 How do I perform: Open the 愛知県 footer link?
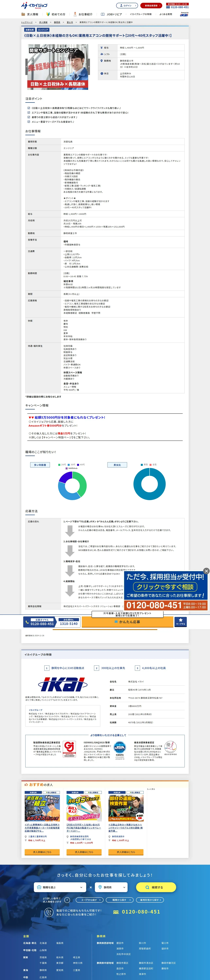click(60, 970)
